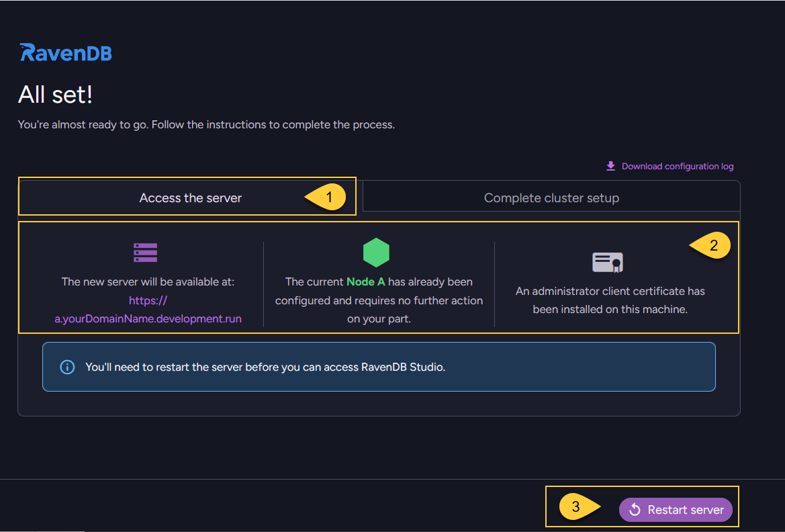The image size is (785, 532).
Task: Click the administrator certificate icon
Action: coord(608,262)
